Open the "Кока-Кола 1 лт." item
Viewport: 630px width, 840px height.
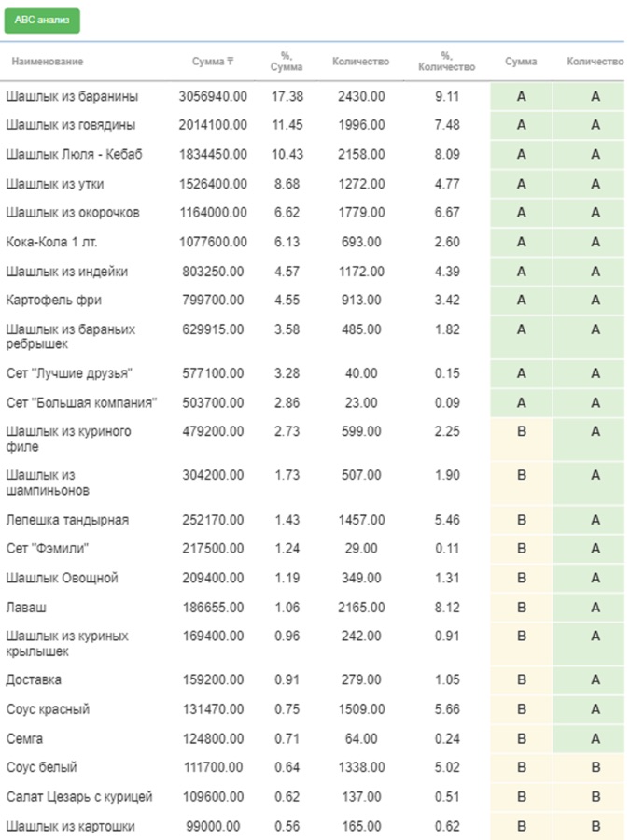(x=51, y=242)
